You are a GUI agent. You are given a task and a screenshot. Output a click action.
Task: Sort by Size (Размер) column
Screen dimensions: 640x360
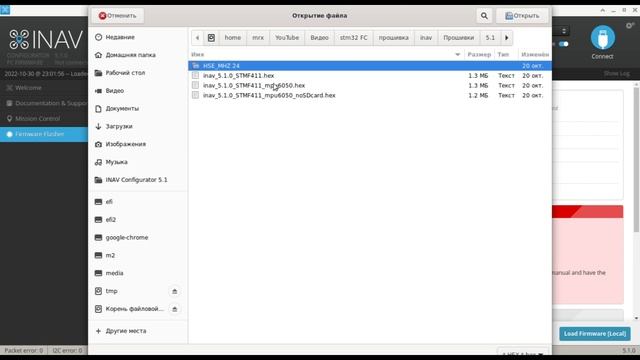[x=479, y=54]
